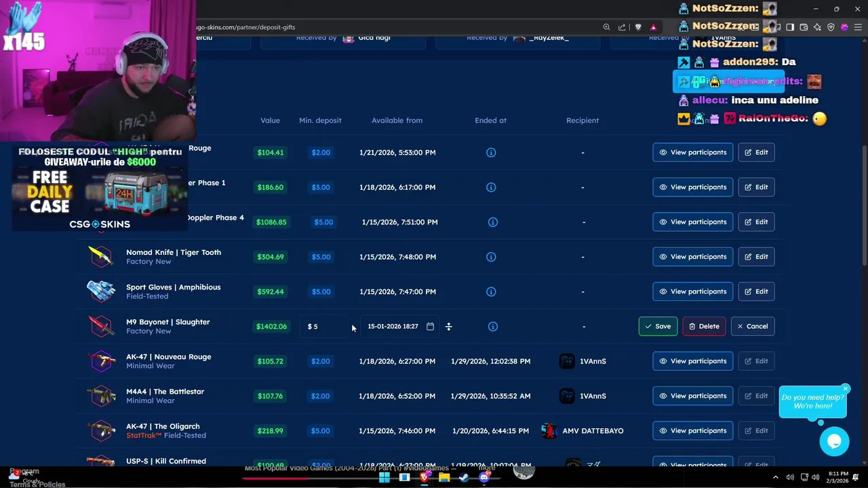Click the info icon in the $104.41 row
The width and height of the screenshot is (868, 488).
coord(491,152)
